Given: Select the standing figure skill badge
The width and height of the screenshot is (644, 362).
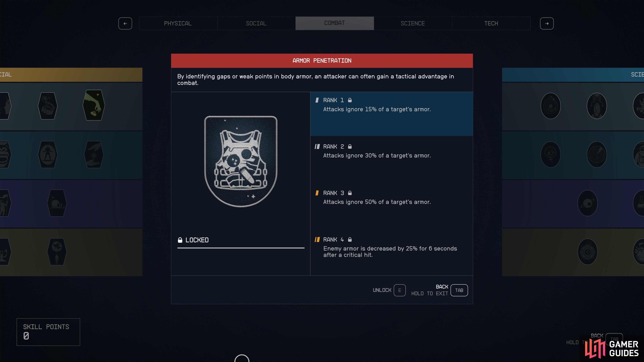Looking at the screenshot, I should (47, 154).
